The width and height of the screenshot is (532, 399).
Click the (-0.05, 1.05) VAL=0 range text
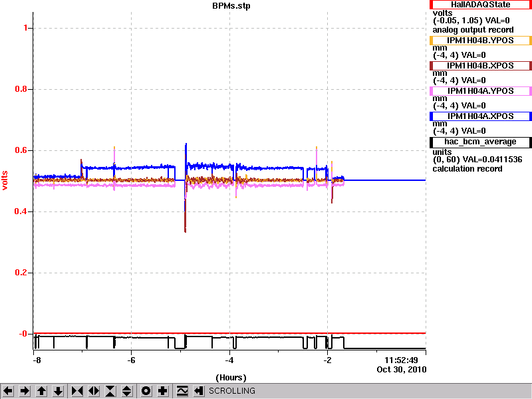point(471,21)
